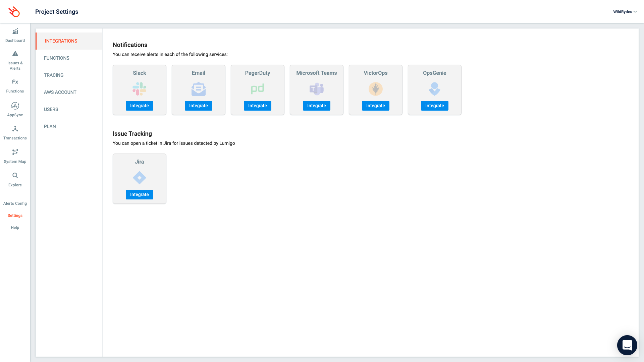The height and width of the screenshot is (362, 644).
Task: Open the System Map icon
Action: click(15, 152)
